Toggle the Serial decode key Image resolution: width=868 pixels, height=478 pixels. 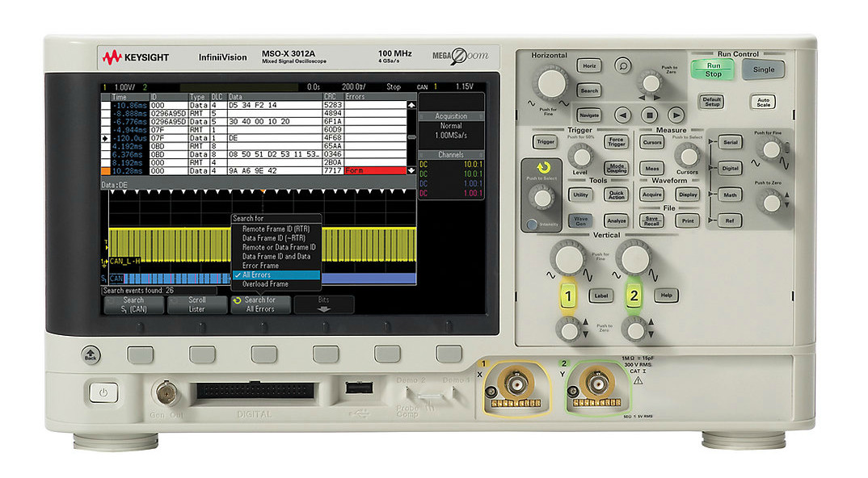pos(730,142)
